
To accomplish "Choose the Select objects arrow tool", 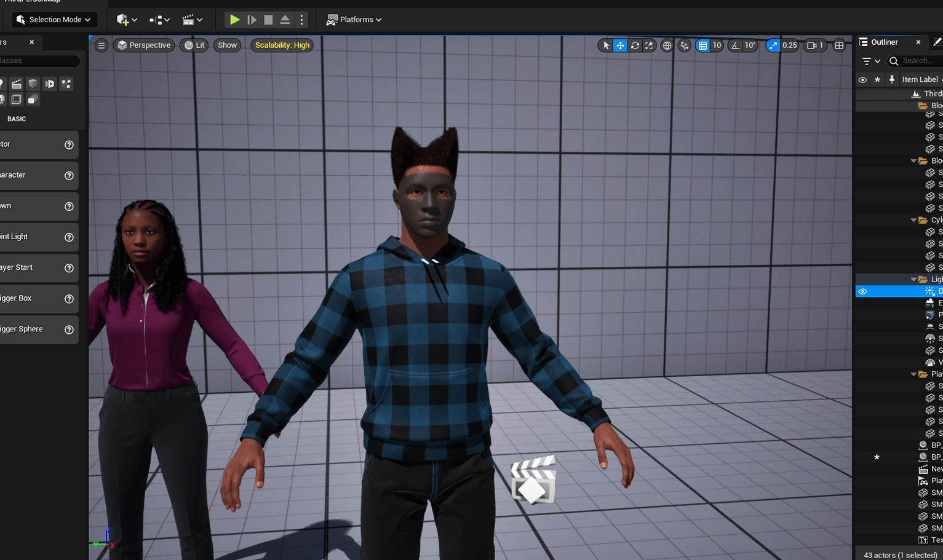I will tap(606, 45).
